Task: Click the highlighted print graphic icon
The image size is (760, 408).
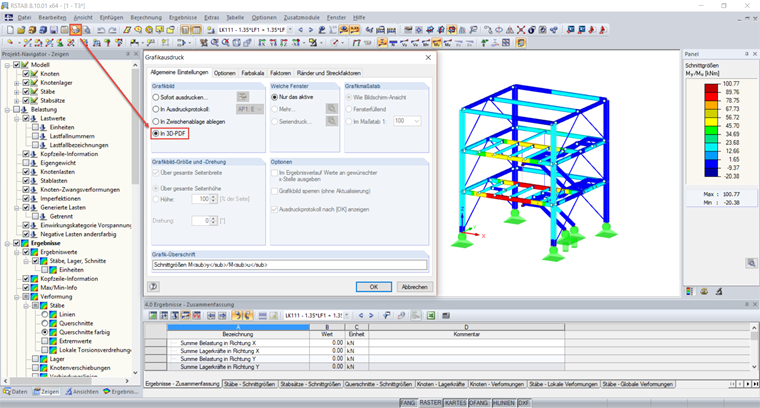Action: coord(76,30)
